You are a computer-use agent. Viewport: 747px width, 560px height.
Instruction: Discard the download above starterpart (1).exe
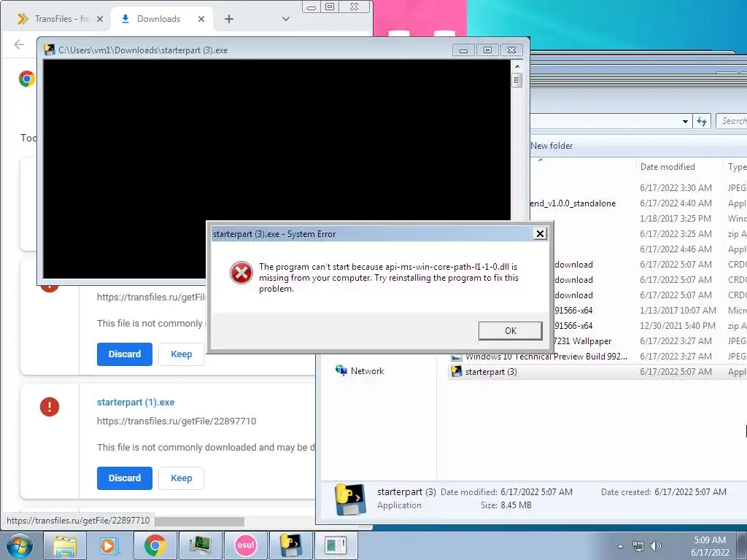[124, 354]
